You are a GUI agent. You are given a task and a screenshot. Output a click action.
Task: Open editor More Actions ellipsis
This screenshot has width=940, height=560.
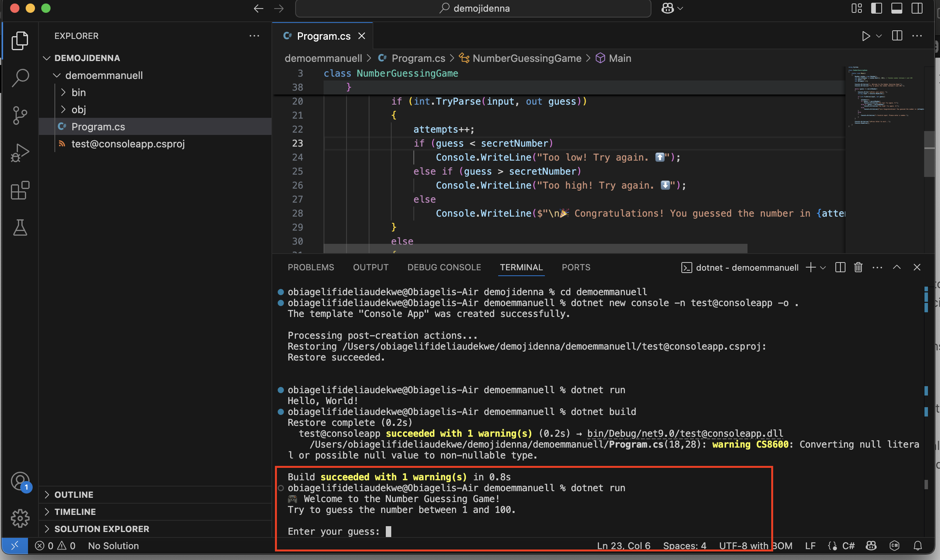pos(917,36)
